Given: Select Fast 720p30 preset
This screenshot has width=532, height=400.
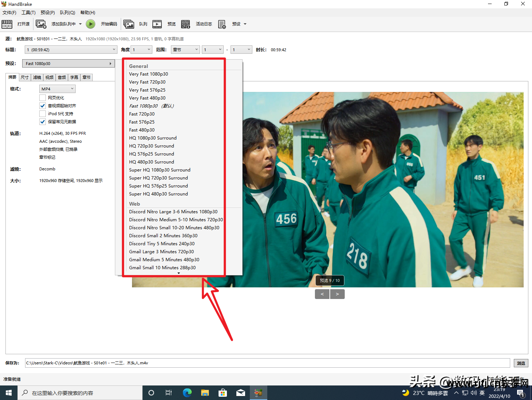Looking at the screenshot, I should click(x=142, y=114).
